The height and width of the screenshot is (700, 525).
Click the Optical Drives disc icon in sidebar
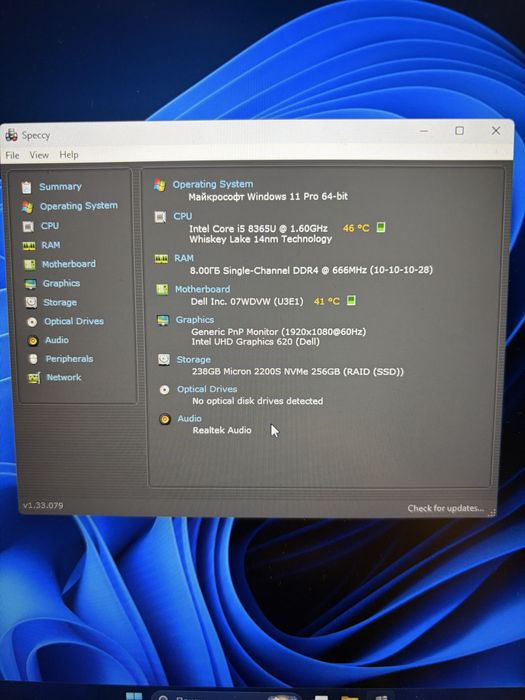tap(32, 322)
